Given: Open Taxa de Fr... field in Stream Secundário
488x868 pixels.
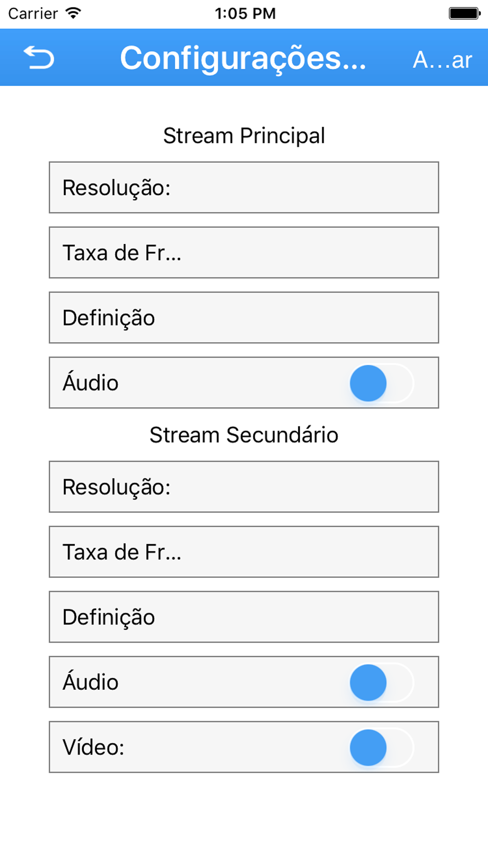Looking at the screenshot, I should 244,552.
